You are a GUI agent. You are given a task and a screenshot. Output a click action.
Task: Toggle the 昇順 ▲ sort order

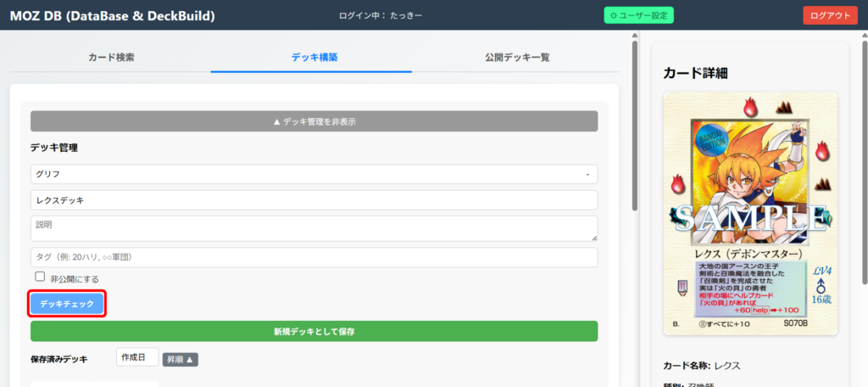pos(180,360)
